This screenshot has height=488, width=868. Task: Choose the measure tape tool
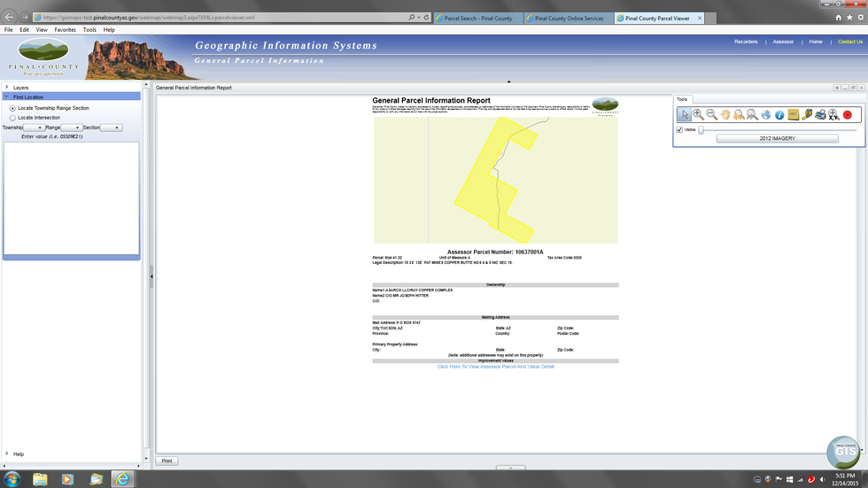[x=806, y=114]
